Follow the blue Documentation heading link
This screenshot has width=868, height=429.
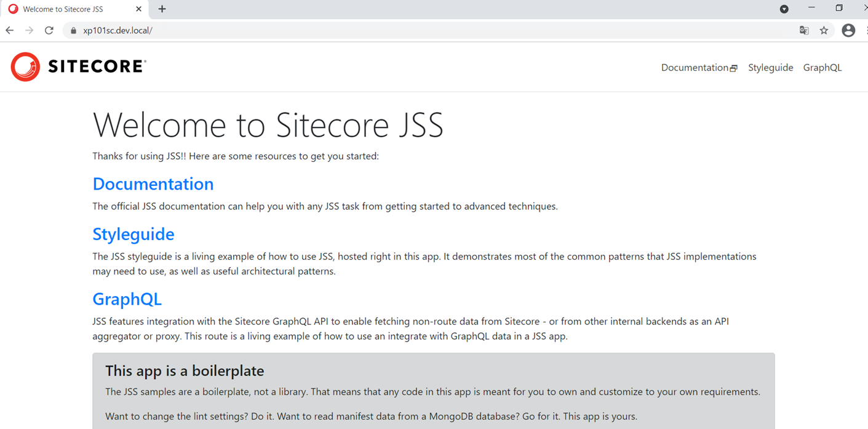tap(153, 183)
